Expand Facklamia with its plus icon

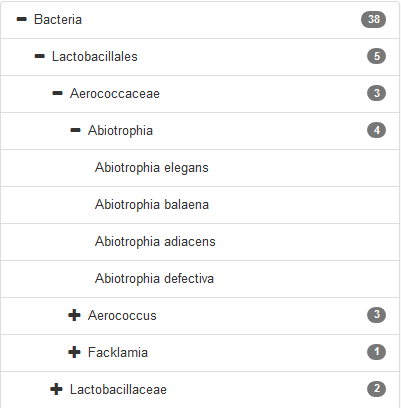[74, 352]
